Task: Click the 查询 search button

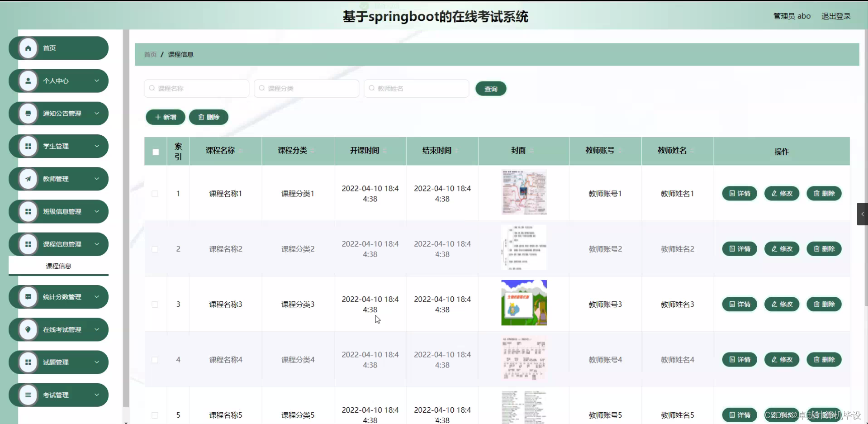Action: [x=491, y=89]
